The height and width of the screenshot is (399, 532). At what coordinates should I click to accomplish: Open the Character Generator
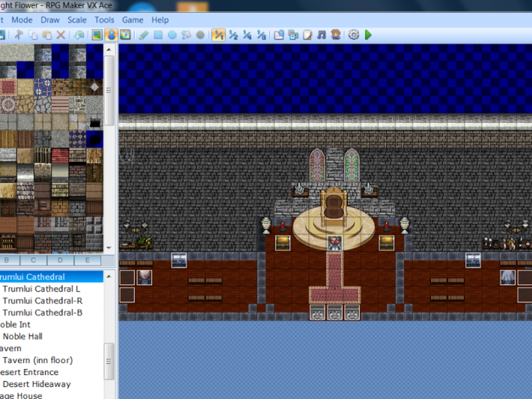(x=336, y=35)
